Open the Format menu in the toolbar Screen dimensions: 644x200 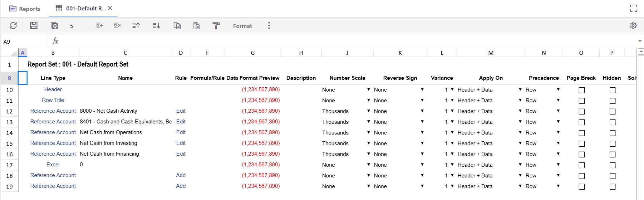pos(242,26)
